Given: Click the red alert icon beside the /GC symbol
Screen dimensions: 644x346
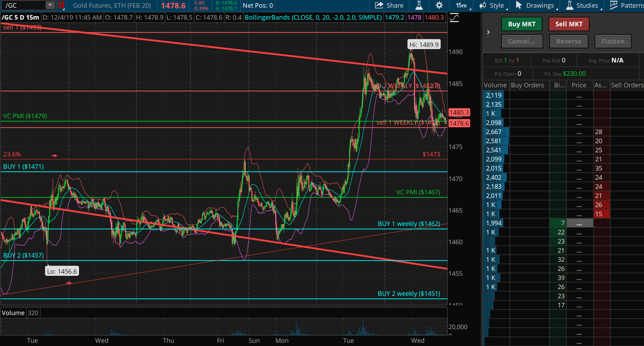Looking at the screenshot, I should click(x=61, y=5).
